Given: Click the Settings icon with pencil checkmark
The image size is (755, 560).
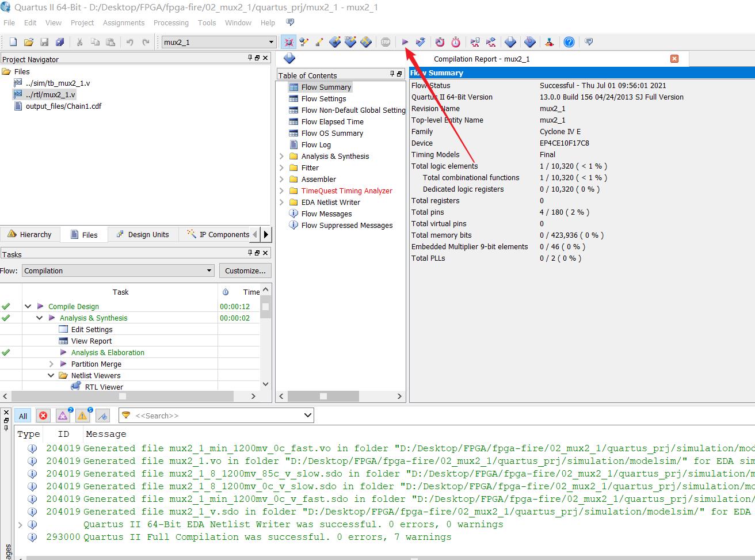Looking at the screenshot, I should [304, 42].
